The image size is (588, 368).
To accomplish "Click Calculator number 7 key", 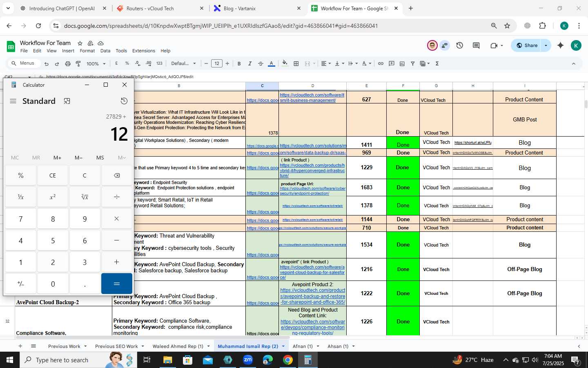I will 21,219.
